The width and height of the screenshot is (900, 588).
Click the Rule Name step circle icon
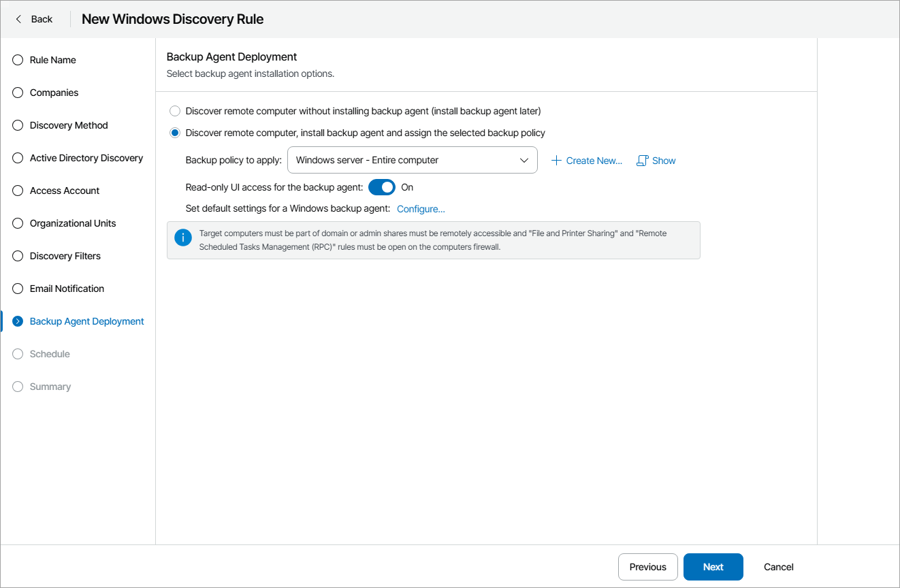point(18,60)
